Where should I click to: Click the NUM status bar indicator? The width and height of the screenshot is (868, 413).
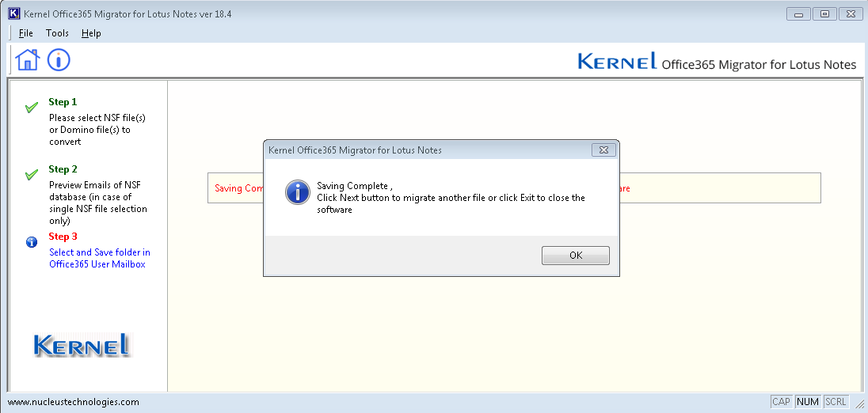[x=808, y=402]
